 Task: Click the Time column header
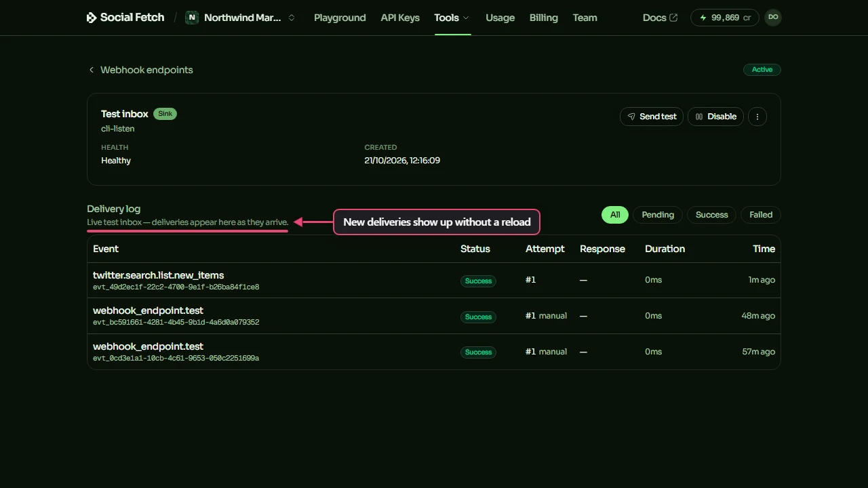pos(764,249)
